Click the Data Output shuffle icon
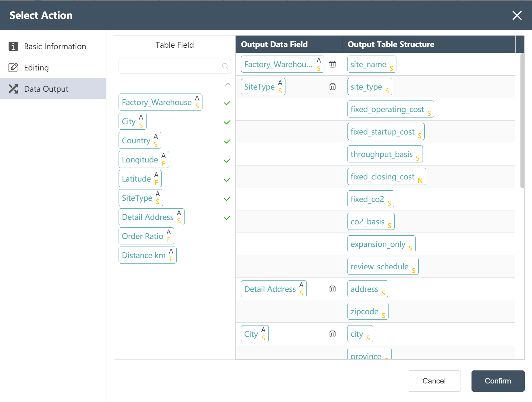Screen dimensions: 532x402 [13, 89]
